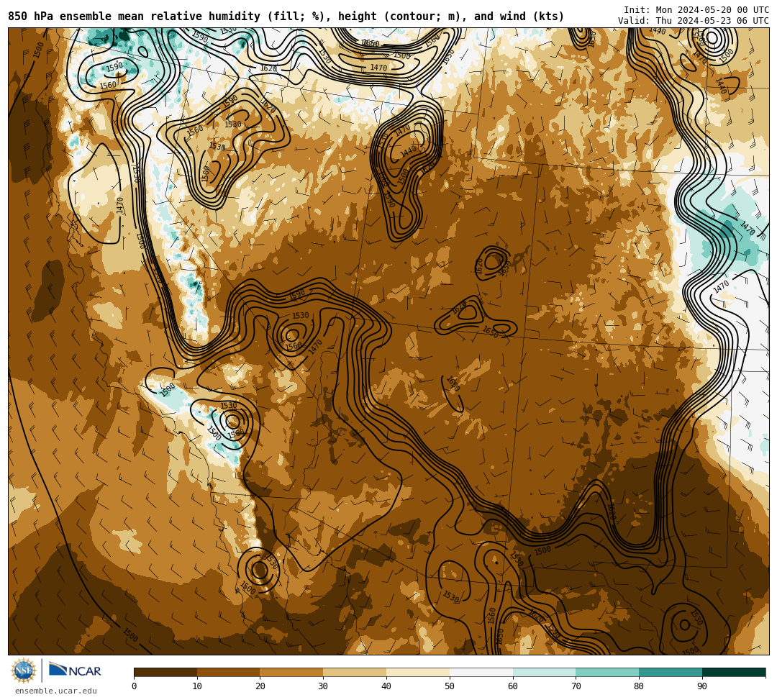Click the colorbar tick label 90

pos(702,686)
